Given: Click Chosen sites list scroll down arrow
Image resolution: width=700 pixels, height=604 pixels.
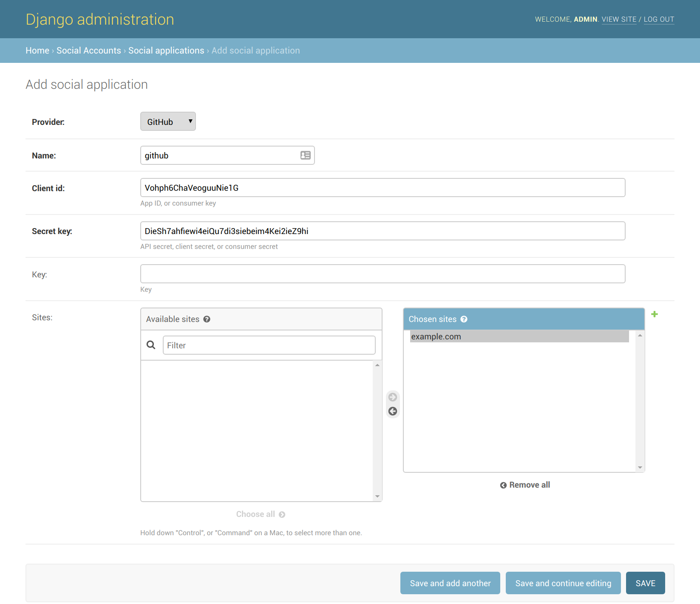Looking at the screenshot, I should [640, 467].
